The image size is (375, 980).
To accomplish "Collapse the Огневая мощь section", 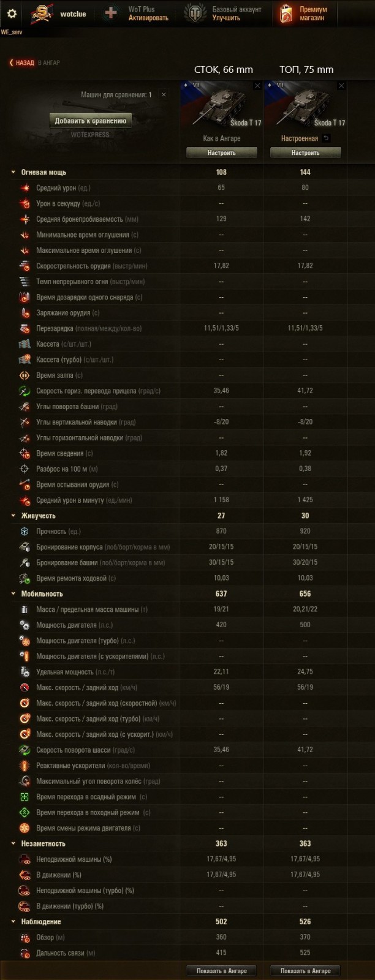I will coord(13,173).
